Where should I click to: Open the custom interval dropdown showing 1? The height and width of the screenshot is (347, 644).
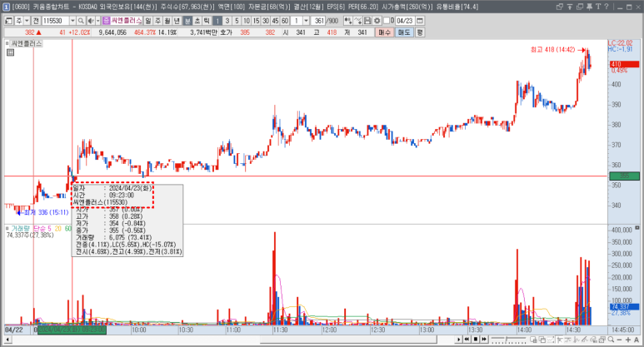coord(306,21)
